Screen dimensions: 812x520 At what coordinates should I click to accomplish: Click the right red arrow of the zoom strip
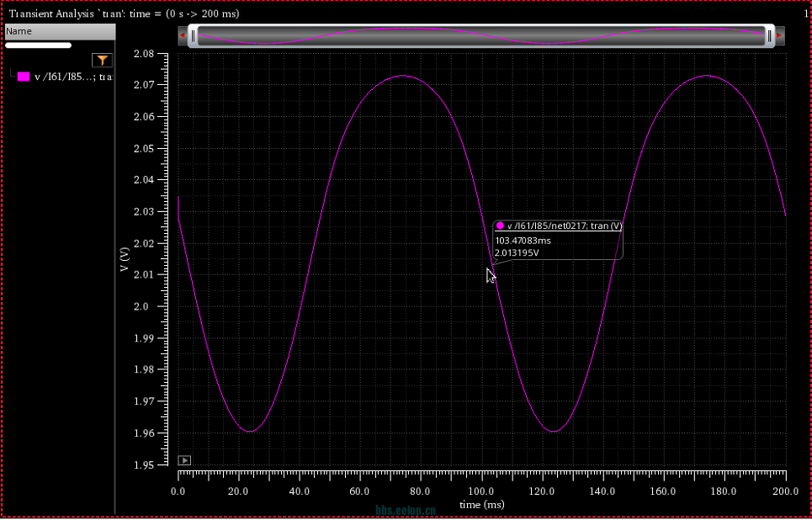779,35
